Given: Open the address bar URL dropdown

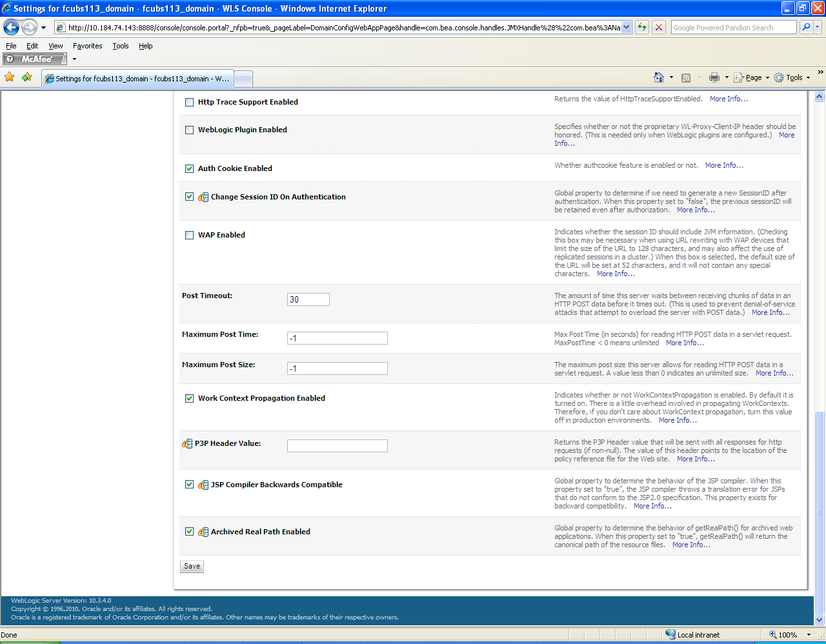Looking at the screenshot, I should [x=627, y=27].
